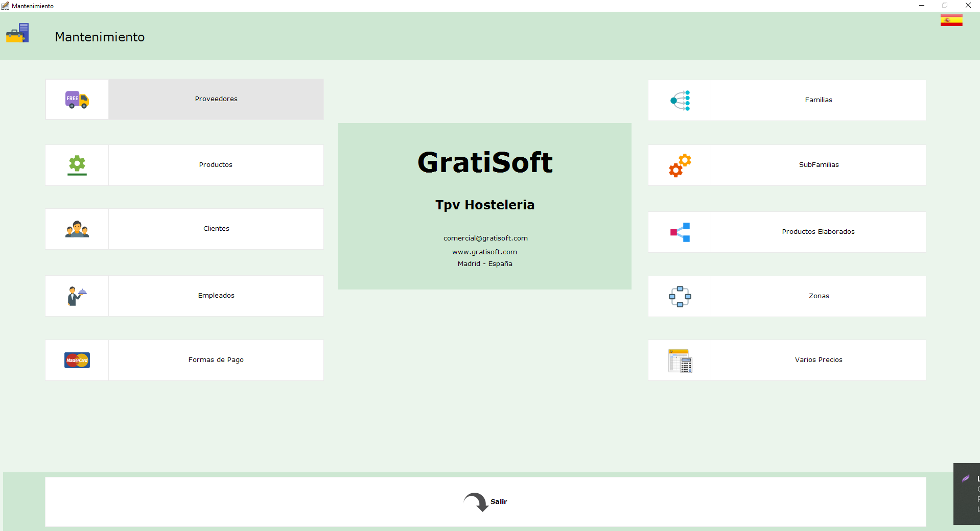Click the orange gears SubFamilias icon
Image resolution: width=980 pixels, height=531 pixels.
[x=680, y=165]
